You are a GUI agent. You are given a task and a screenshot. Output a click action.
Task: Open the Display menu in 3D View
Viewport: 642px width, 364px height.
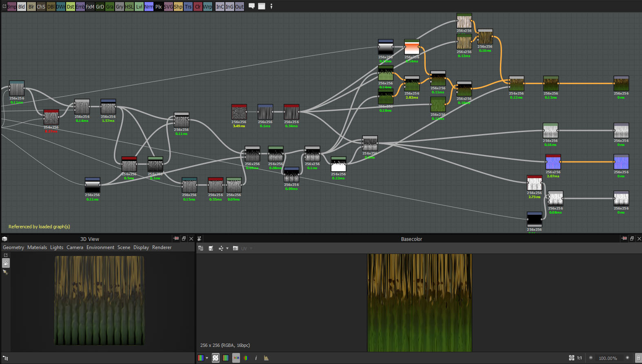141,247
